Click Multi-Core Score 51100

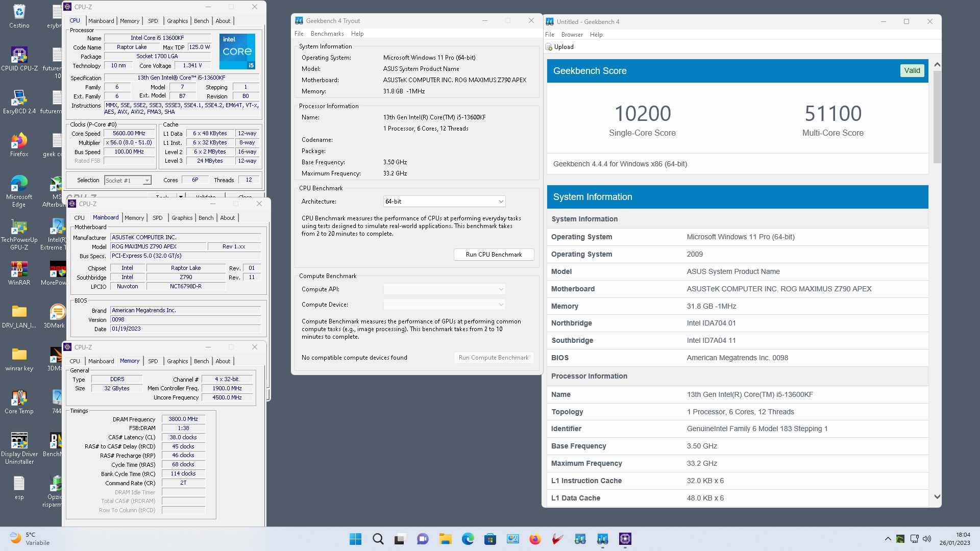[x=833, y=114]
